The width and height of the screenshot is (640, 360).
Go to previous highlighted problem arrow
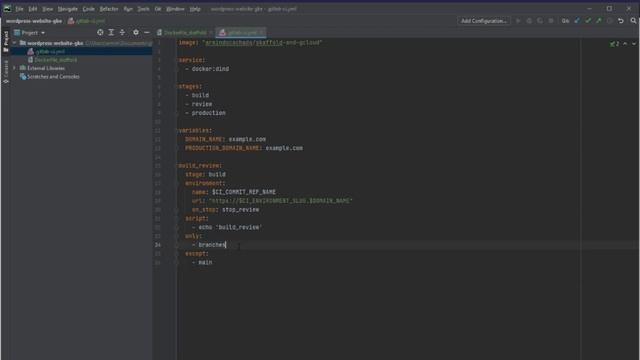pos(625,43)
